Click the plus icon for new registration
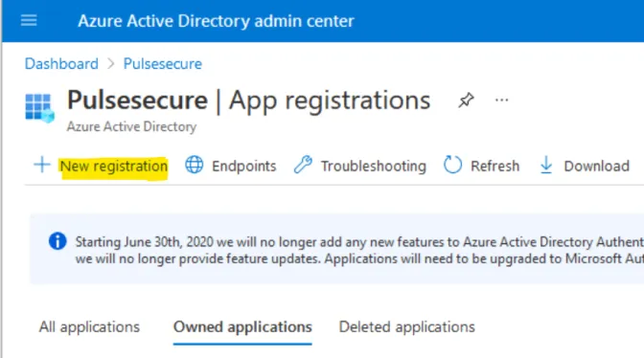 (42, 166)
